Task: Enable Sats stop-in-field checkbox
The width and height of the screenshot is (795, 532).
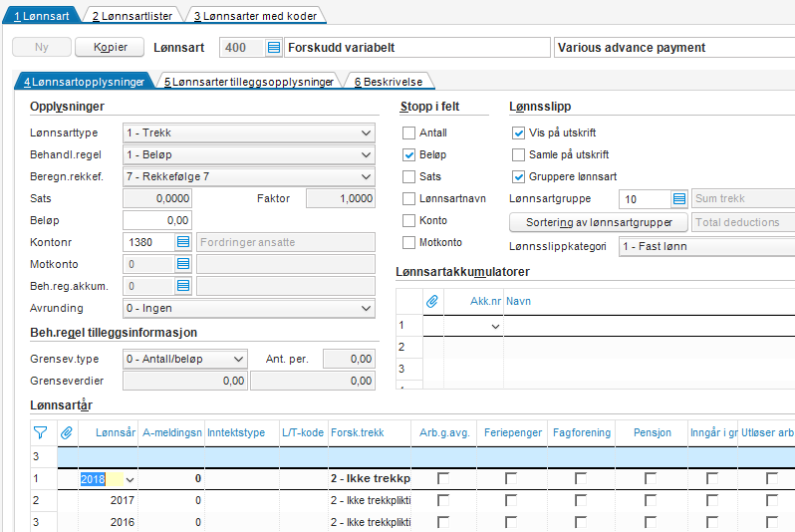Action: click(408, 176)
